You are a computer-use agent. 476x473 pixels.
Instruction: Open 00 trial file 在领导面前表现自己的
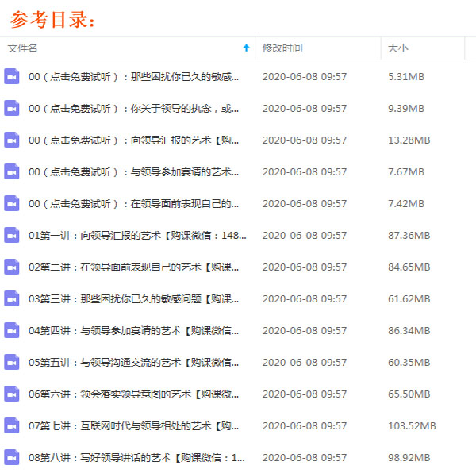point(133,204)
